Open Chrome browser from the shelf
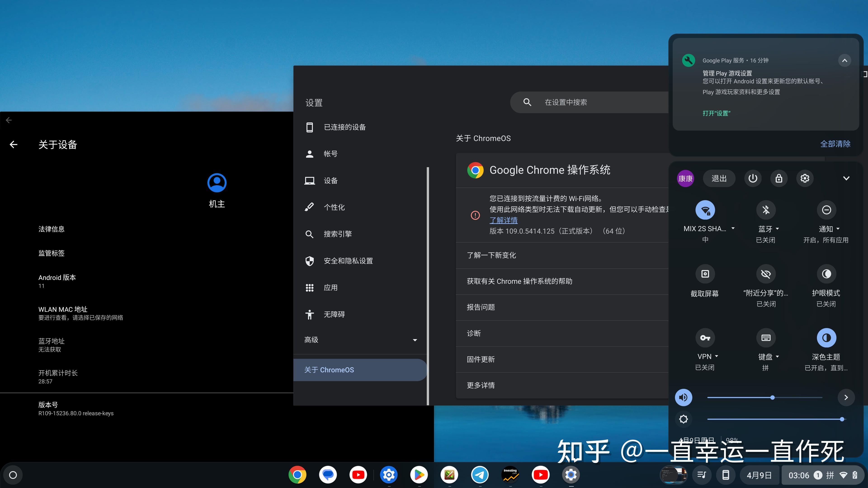Viewport: 868px width, 488px height. click(297, 475)
